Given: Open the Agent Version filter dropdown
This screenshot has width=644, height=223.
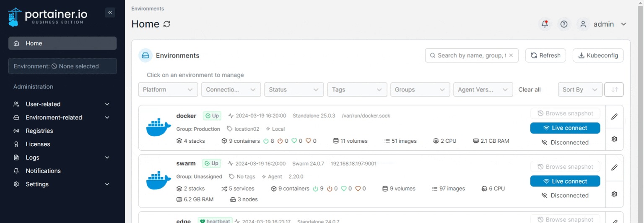Looking at the screenshot, I should point(483,89).
